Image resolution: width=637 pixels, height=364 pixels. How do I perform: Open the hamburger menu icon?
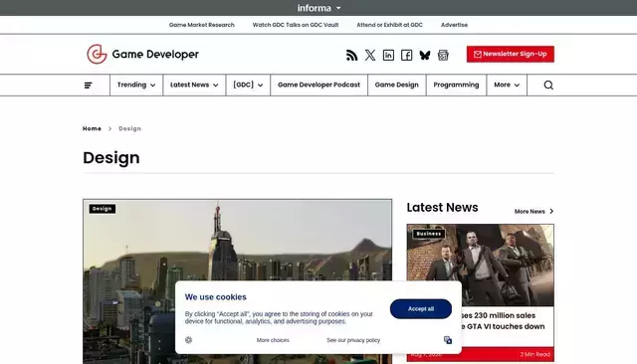[x=89, y=86]
